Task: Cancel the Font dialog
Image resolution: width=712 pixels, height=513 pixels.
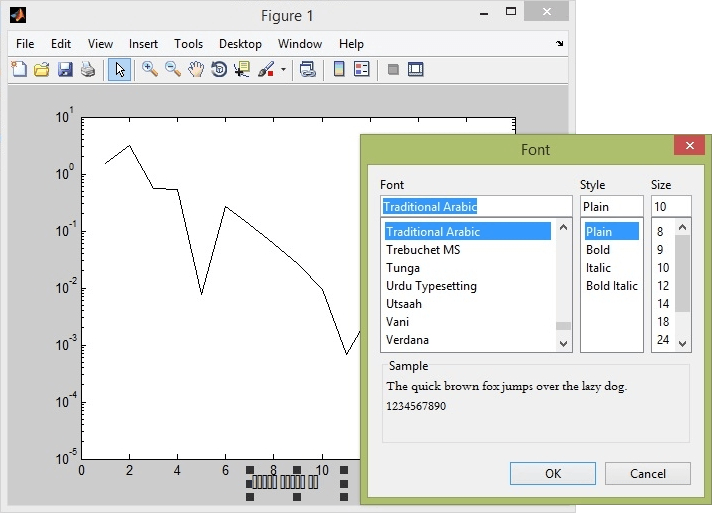Action: pyautogui.click(x=648, y=474)
